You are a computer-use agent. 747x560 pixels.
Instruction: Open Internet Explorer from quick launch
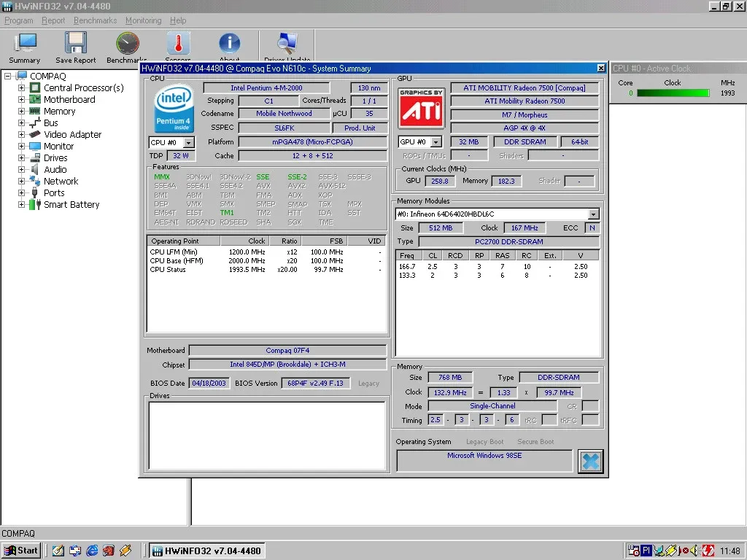pyautogui.click(x=92, y=551)
